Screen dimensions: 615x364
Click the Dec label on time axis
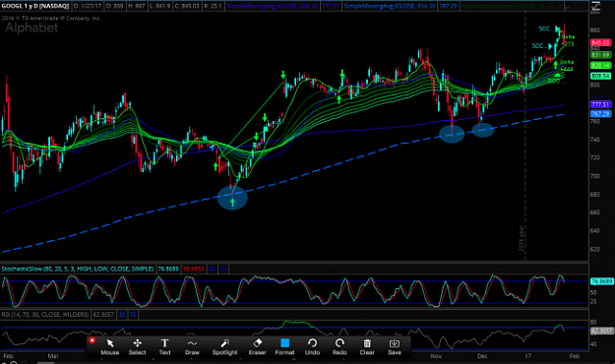pyautogui.click(x=482, y=356)
